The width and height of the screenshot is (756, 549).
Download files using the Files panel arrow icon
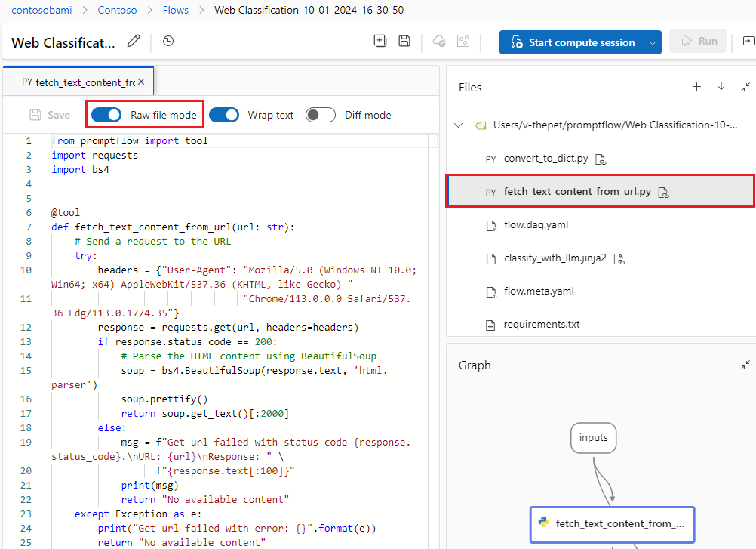pos(721,87)
